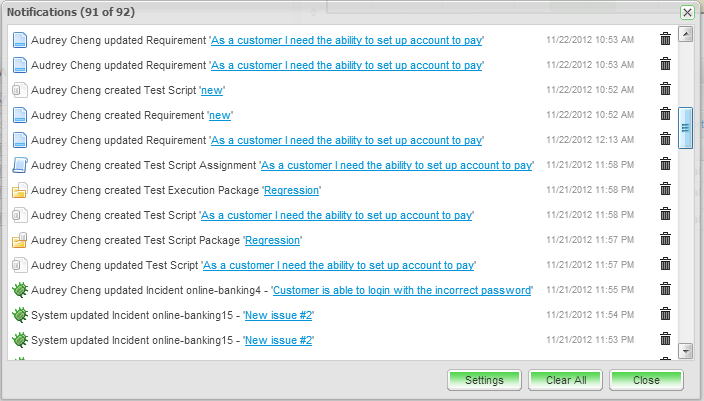Screen dimensions: 704x401
Task: Close the Notifications dialog with the X
Action: 687,12
